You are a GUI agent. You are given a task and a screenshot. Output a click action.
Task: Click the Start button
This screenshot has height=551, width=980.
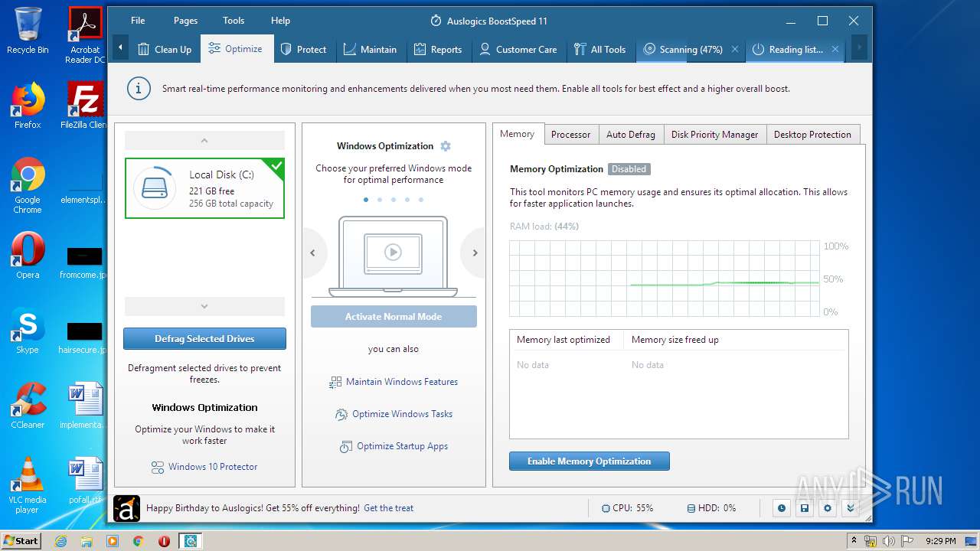(x=21, y=541)
